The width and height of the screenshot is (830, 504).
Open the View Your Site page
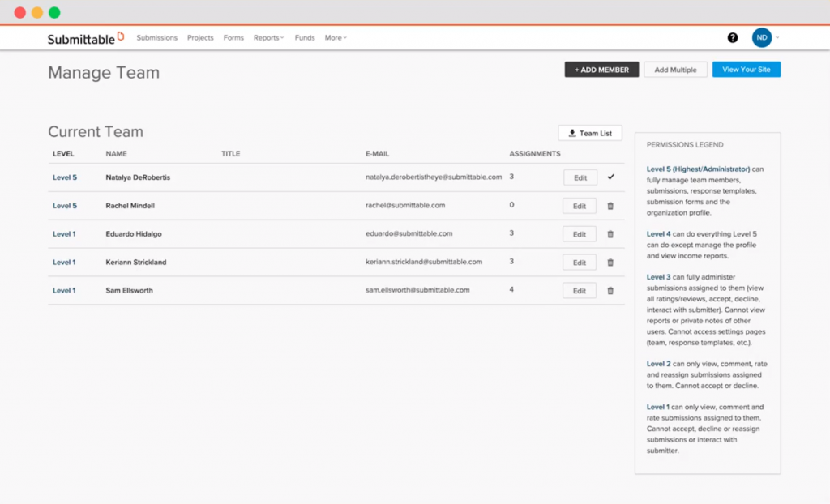746,70
